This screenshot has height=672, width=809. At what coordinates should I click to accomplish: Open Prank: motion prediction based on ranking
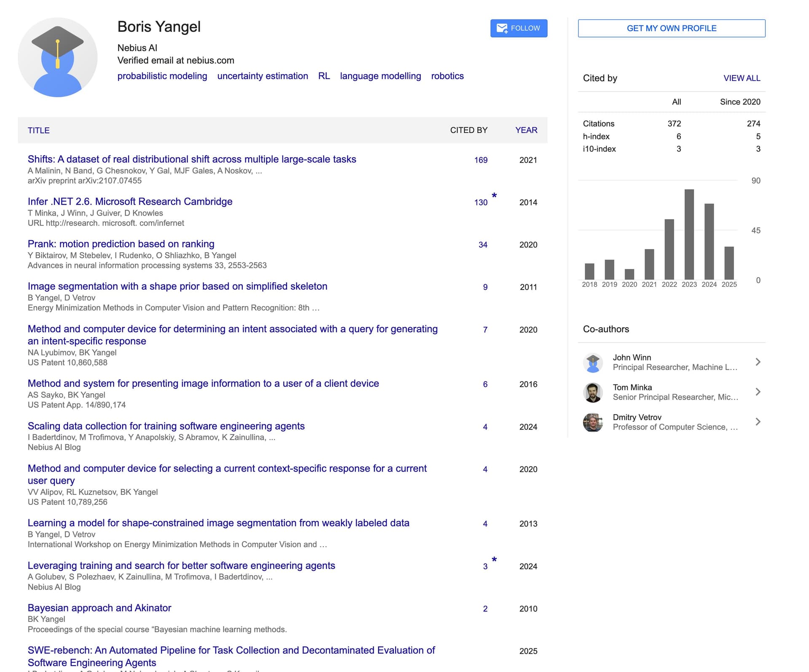[x=121, y=244]
